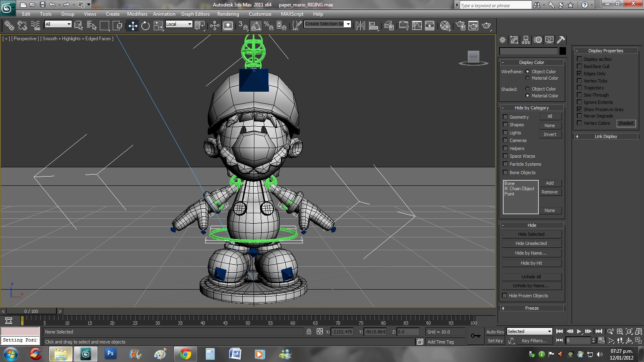The width and height of the screenshot is (644, 362).
Task: Activate the Select and Move tool
Action: point(133,26)
